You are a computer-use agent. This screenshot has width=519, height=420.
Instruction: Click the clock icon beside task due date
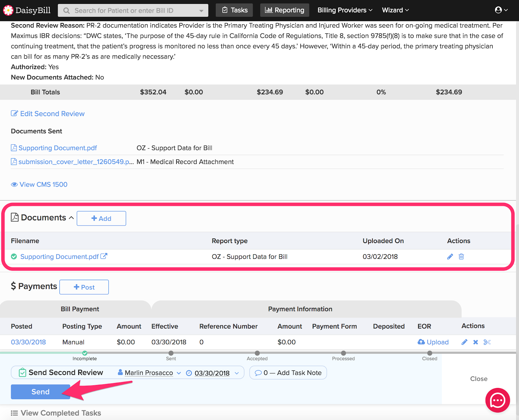(x=189, y=373)
